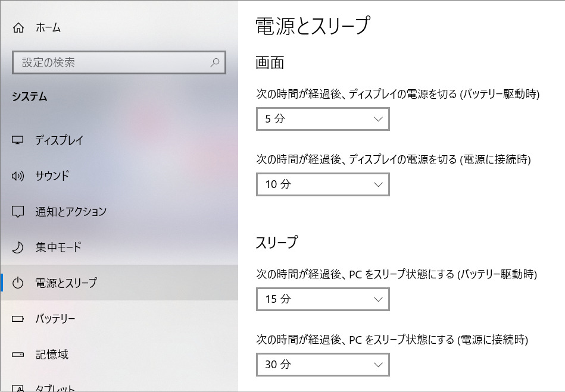The width and height of the screenshot is (565, 392).
Task: Click the display-off バッテリー駆動時 label text
Action: point(398,94)
